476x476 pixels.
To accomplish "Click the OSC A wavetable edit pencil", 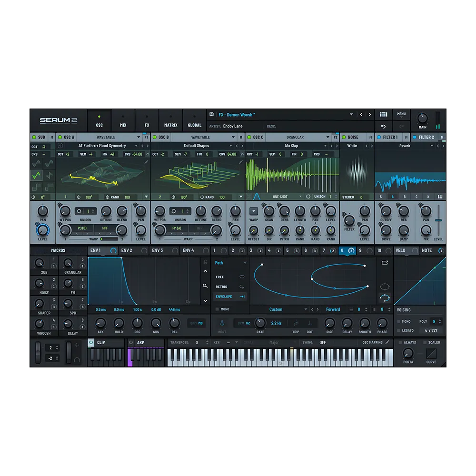I will click(x=146, y=162).
